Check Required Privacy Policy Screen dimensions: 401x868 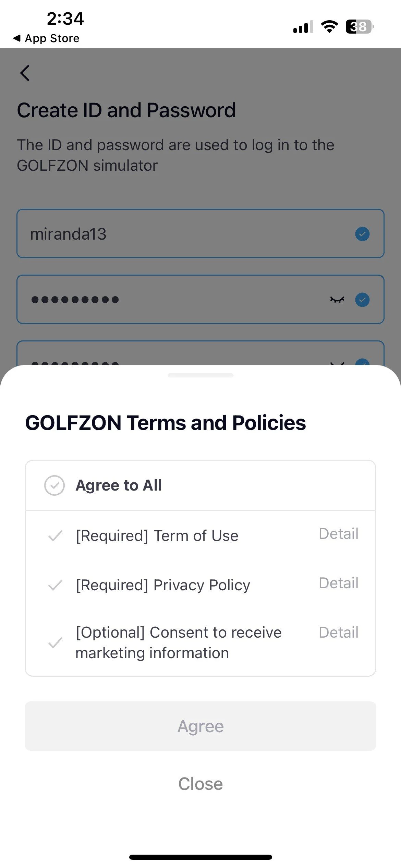pyautogui.click(x=55, y=585)
